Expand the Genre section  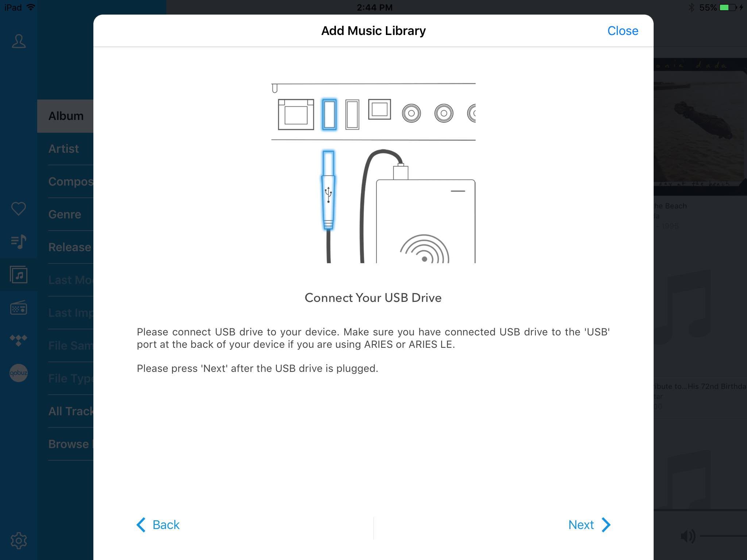click(x=65, y=214)
